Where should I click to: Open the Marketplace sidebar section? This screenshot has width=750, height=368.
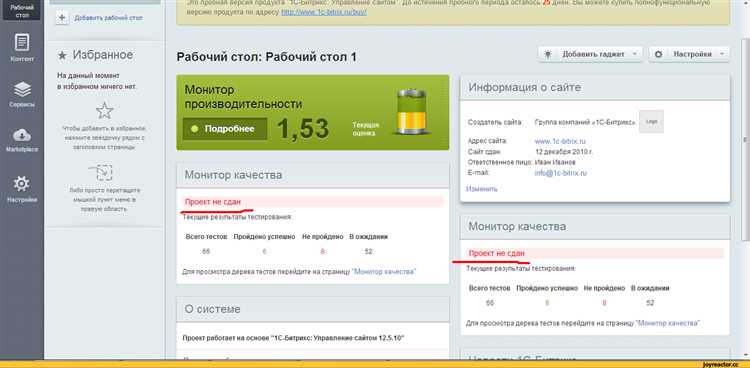coord(22,140)
